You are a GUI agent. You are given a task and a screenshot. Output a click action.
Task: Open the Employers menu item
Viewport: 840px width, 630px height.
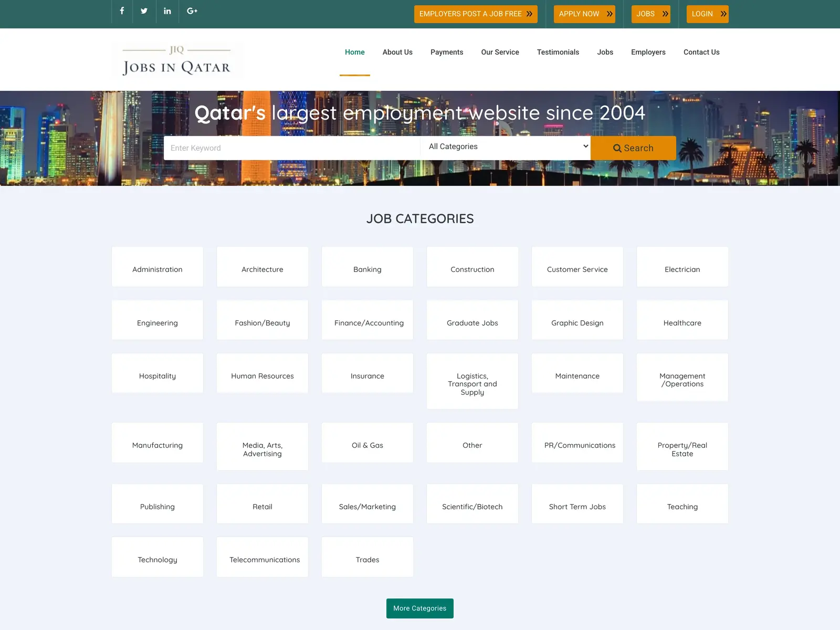point(648,52)
